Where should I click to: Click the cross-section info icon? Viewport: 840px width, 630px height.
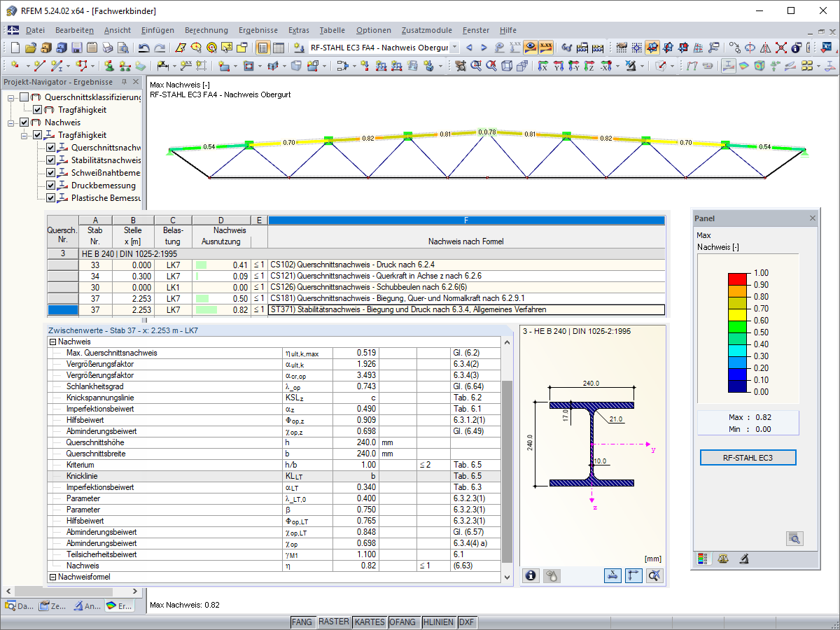click(x=531, y=575)
